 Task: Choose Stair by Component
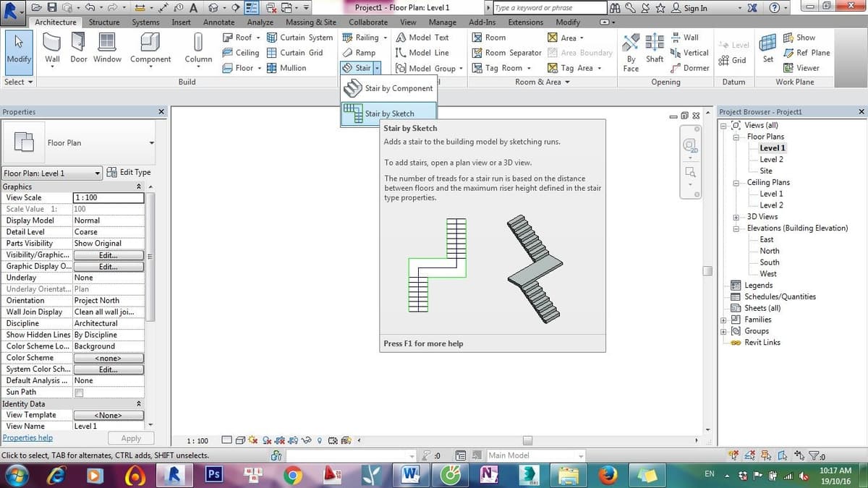pyautogui.click(x=388, y=88)
